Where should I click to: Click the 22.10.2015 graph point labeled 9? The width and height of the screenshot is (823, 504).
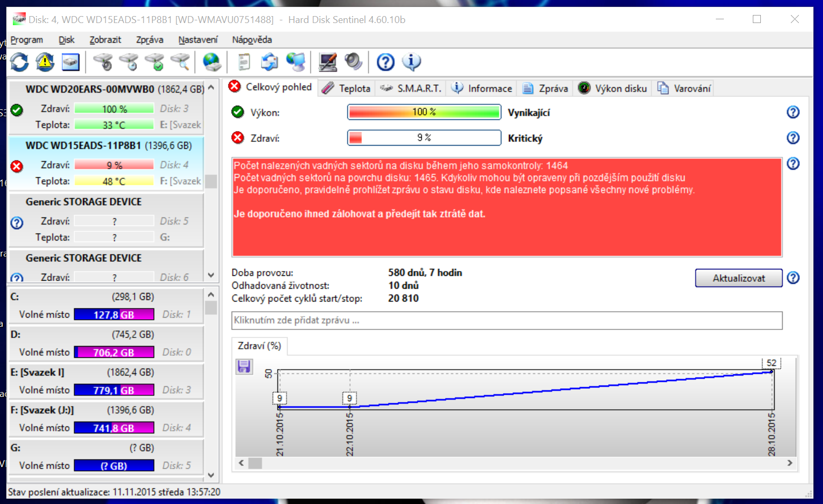[x=349, y=398]
